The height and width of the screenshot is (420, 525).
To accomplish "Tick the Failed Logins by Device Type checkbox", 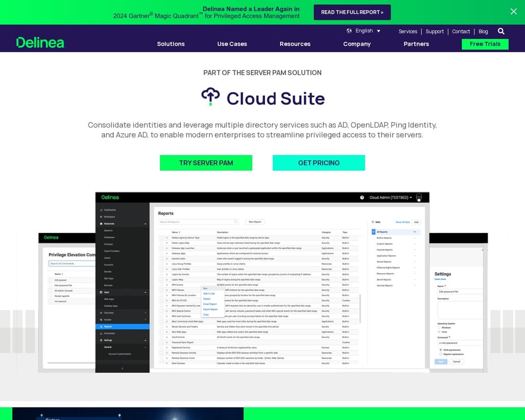I will click(161, 238).
